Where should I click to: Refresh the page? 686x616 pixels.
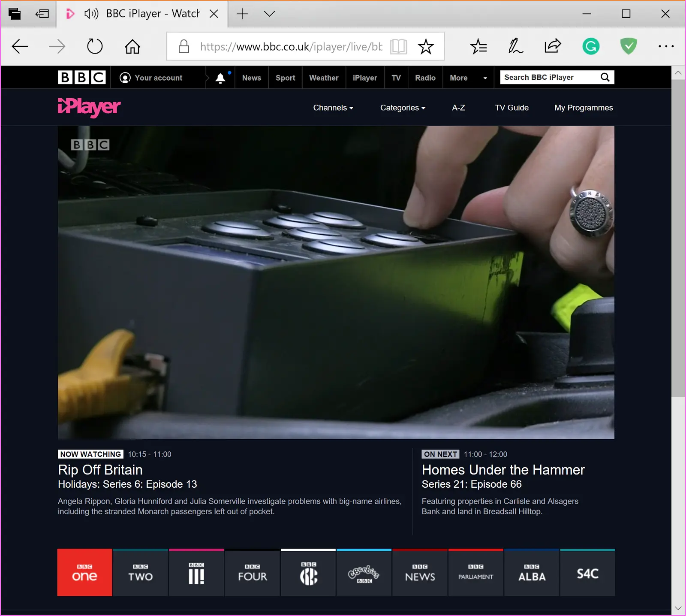pyautogui.click(x=95, y=46)
